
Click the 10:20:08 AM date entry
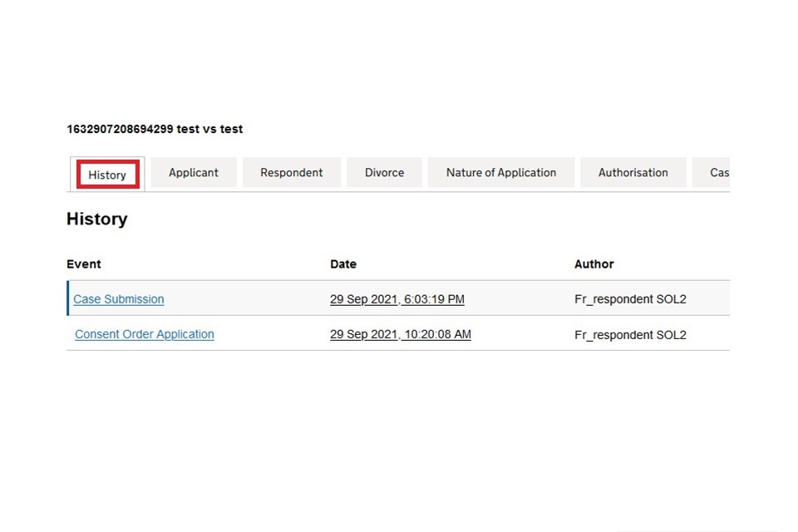tap(400, 334)
